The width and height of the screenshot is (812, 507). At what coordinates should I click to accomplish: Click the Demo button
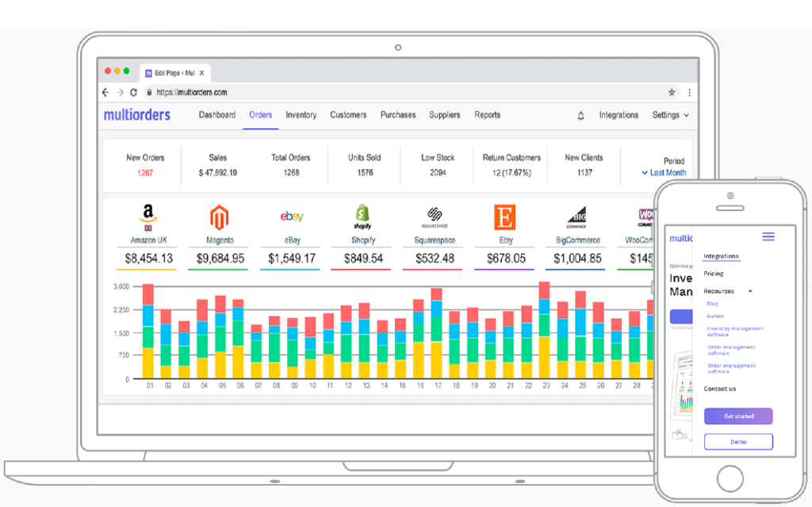click(737, 442)
